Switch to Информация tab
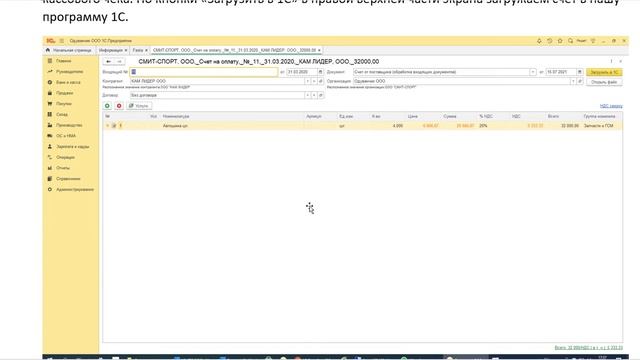Image resolution: width=640 pixels, height=360 pixels. [111, 50]
